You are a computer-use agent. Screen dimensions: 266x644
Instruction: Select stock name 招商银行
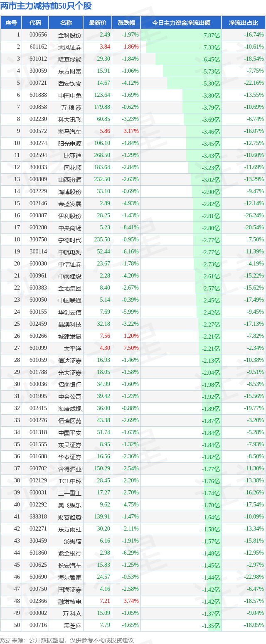click(70, 385)
